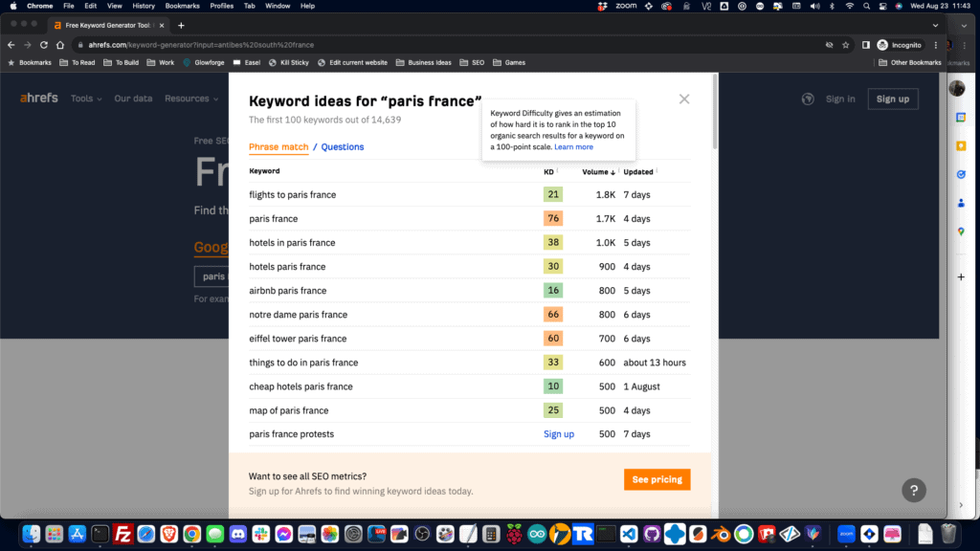The height and width of the screenshot is (551, 980).
Task: Open Arduino IDE from the dock
Action: (x=537, y=534)
